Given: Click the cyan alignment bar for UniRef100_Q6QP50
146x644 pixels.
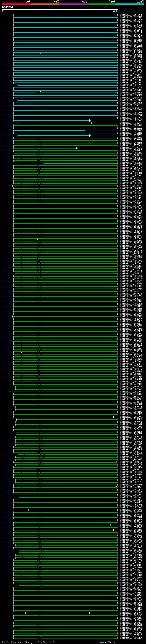Looking at the screenshot, I should [x=58, y=613].
